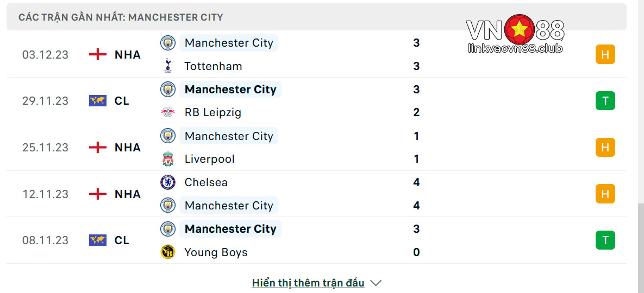Image resolution: width=644 pixels, height=293 pixels.
Task: Open the Liverpool team name link
Action: click(209, 159)
